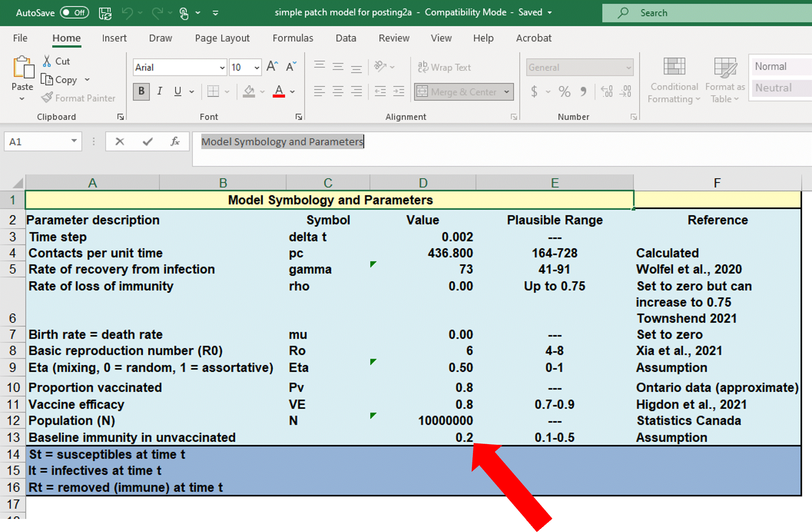The height and width of the screenshot is (532, 812).
Task: Click the Percent Style icon
Action: tap(564, 92)
